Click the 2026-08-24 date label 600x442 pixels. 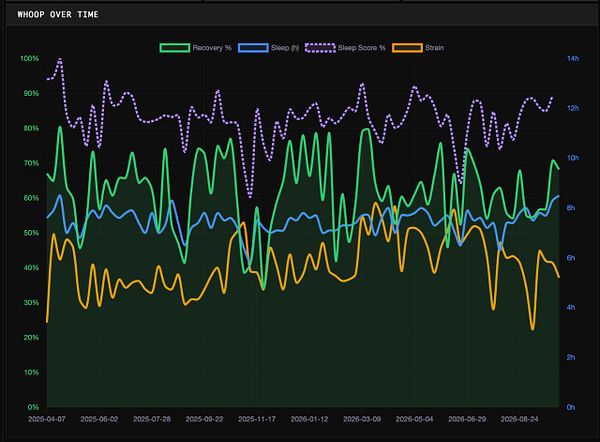tap(520, 419)
